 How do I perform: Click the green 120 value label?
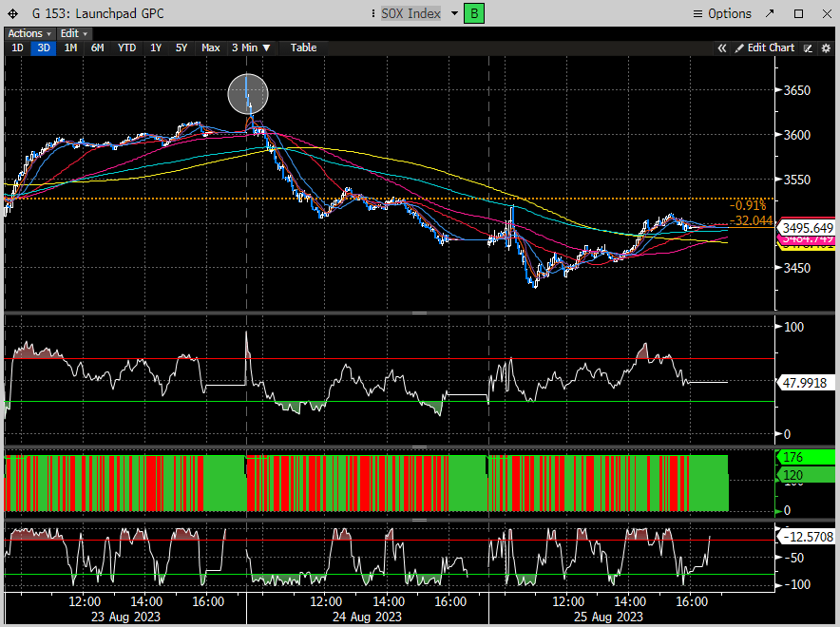tap(805, 475)
